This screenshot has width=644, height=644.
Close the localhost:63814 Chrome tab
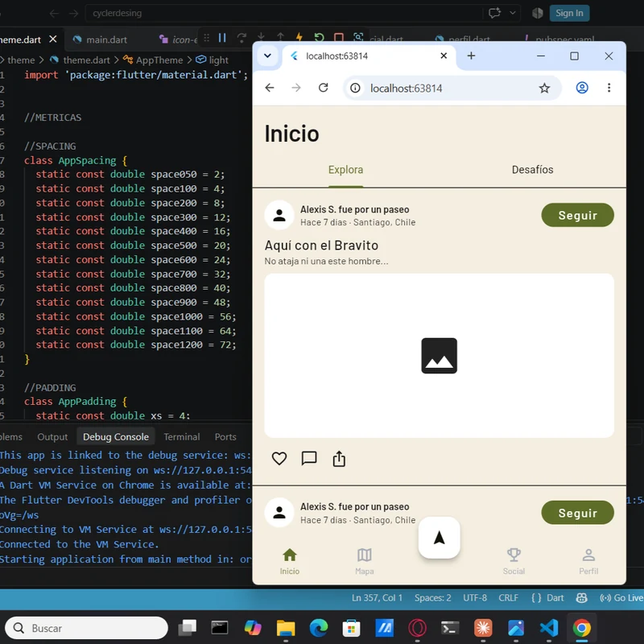pyautogui.click(x=444, y=56)
